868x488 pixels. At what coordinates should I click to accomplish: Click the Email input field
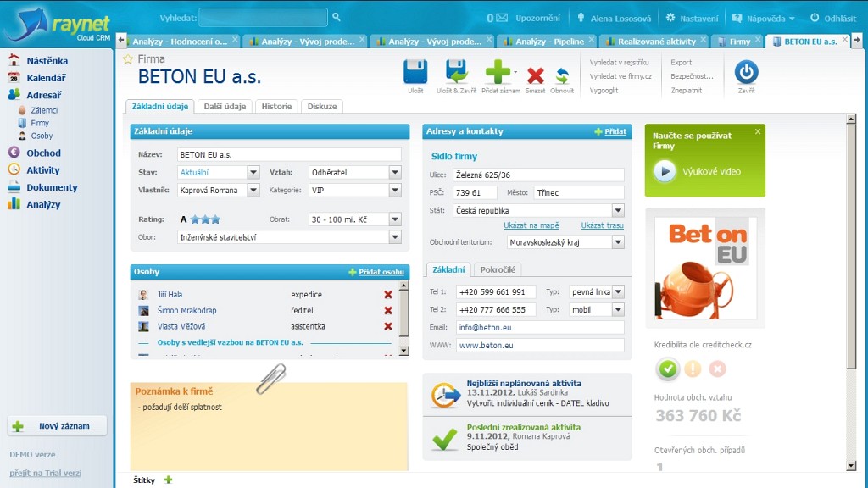coord(540,328)
